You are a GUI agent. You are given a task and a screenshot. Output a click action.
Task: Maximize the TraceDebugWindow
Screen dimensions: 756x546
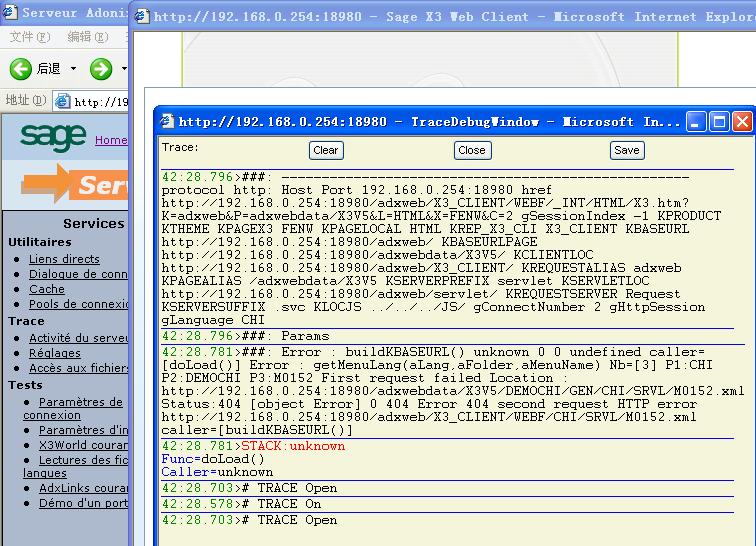pos(719,122)
